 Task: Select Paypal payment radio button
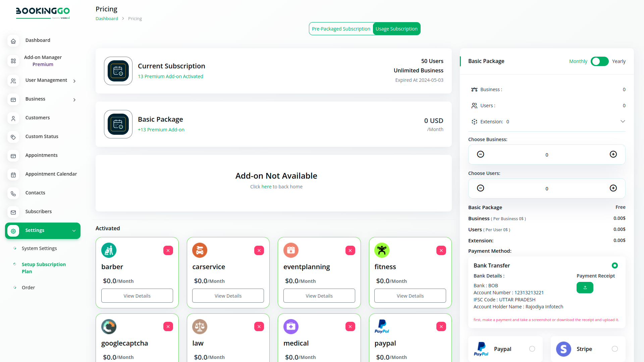click(532, 349)
